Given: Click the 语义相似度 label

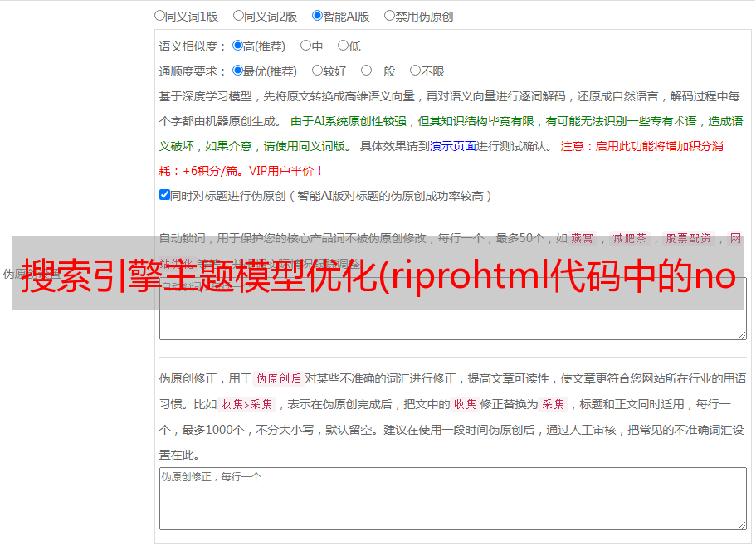Looking at the screenshot, I should click(x=193, y=46).
